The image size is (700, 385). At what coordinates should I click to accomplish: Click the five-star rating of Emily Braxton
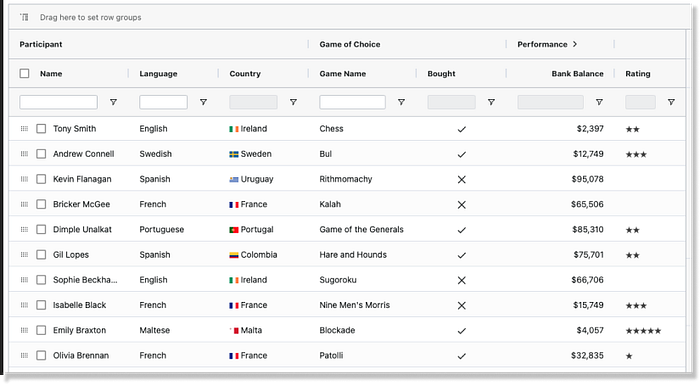tap(643, 331)
